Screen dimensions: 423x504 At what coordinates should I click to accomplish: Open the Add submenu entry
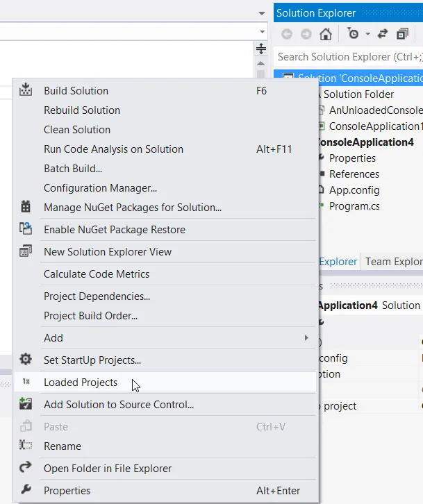coord(165,338)
